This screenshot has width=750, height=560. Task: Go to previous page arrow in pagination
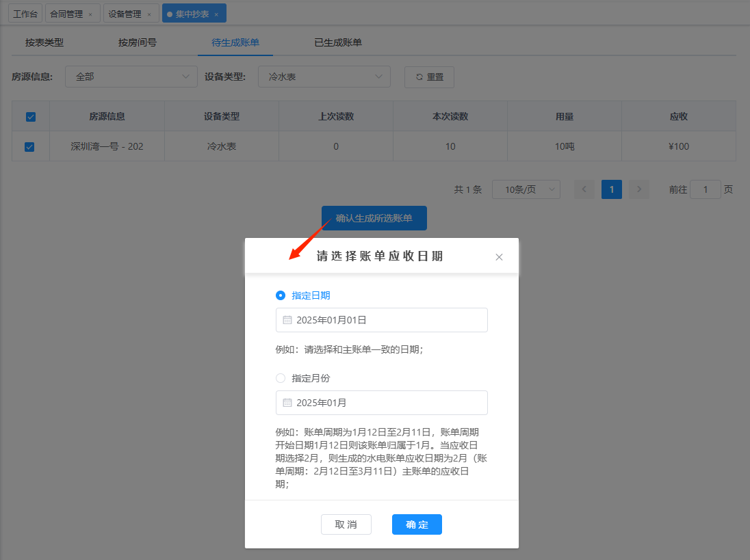[584, 189]
